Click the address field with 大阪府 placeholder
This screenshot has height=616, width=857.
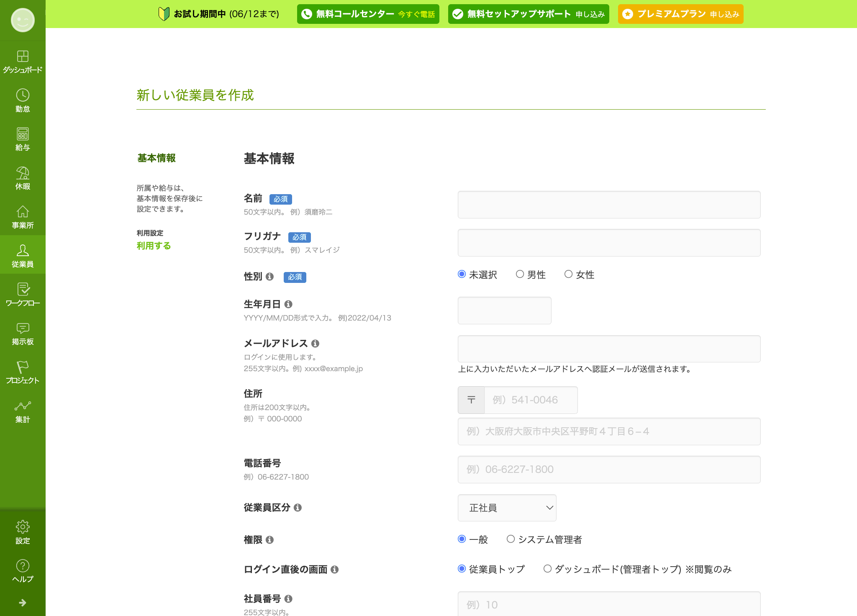(609, 431)
